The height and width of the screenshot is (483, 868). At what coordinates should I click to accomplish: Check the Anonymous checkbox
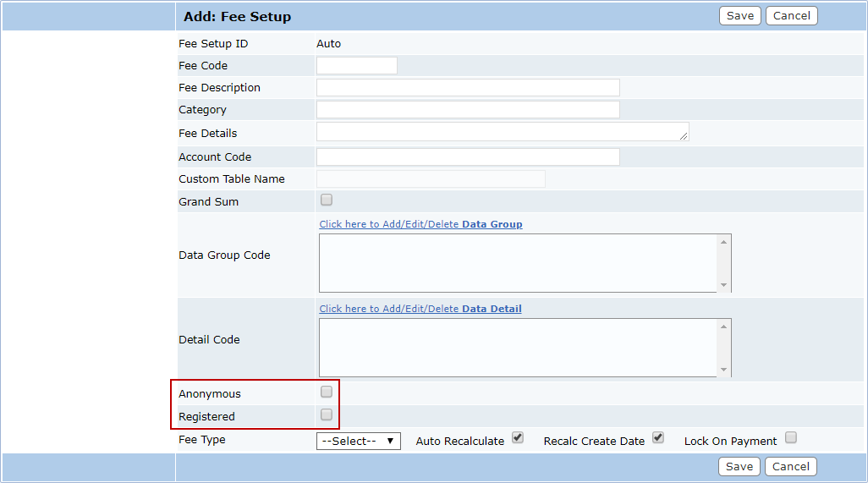[327, 392]
